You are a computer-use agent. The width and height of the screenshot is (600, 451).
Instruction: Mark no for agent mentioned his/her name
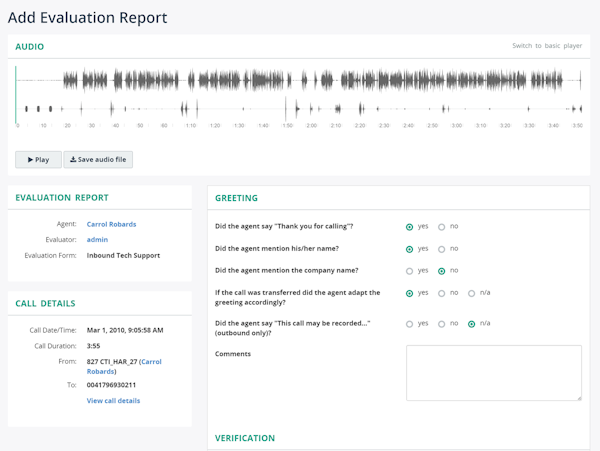pyautogui.click(x=442, y=249)
